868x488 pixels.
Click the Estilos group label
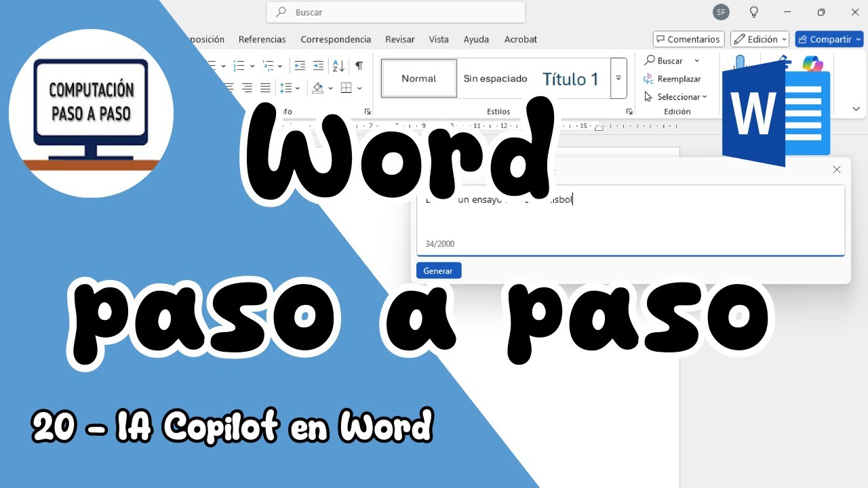498,111
